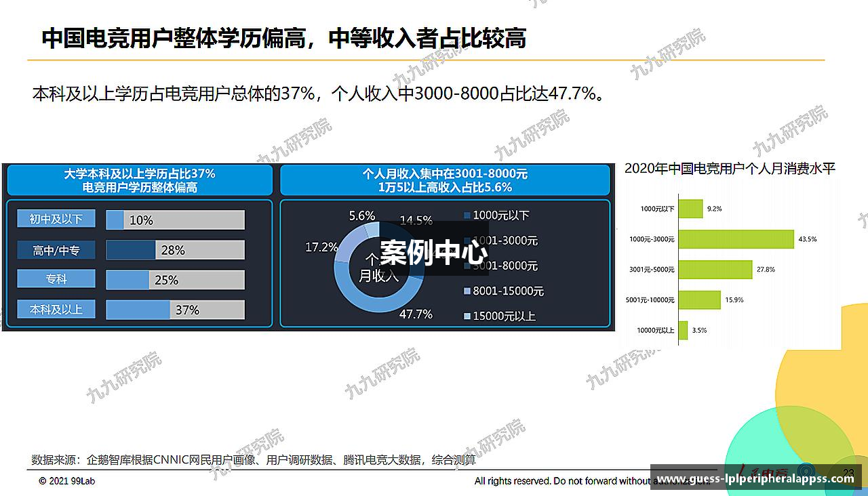Select the 1001-3000元 legend entry text

tap(505, 241)
